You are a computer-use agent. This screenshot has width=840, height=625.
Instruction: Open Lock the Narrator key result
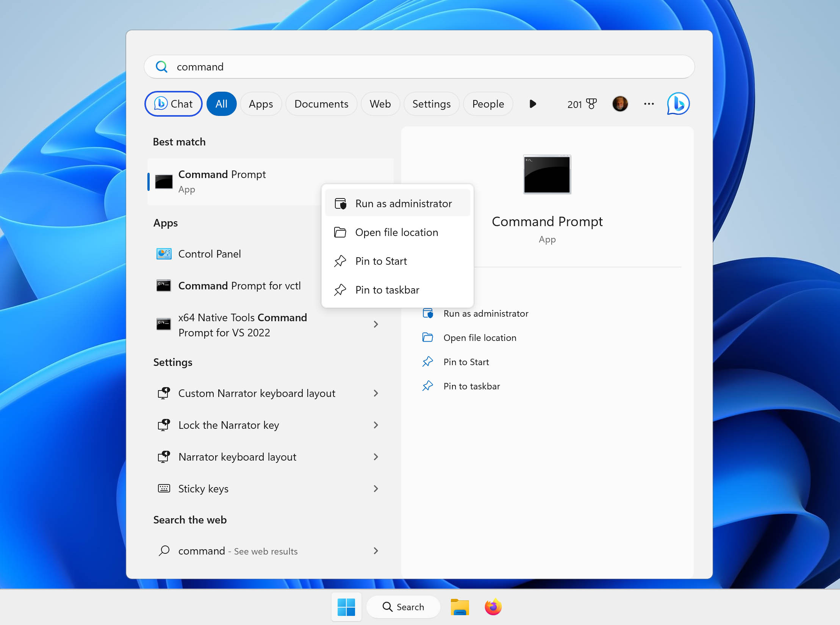click(x=271, y=425)
